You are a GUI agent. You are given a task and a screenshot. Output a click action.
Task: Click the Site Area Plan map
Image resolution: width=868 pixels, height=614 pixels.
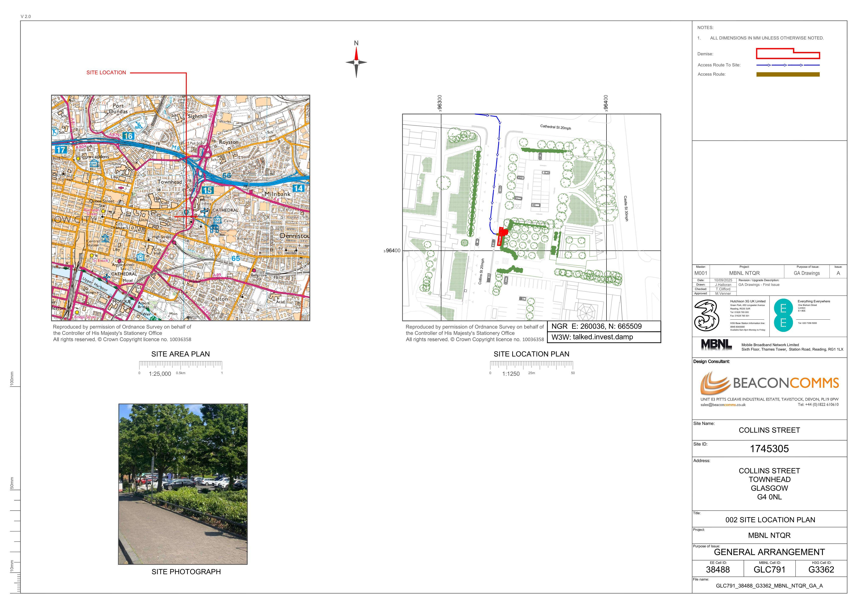(x=181, y=208)
